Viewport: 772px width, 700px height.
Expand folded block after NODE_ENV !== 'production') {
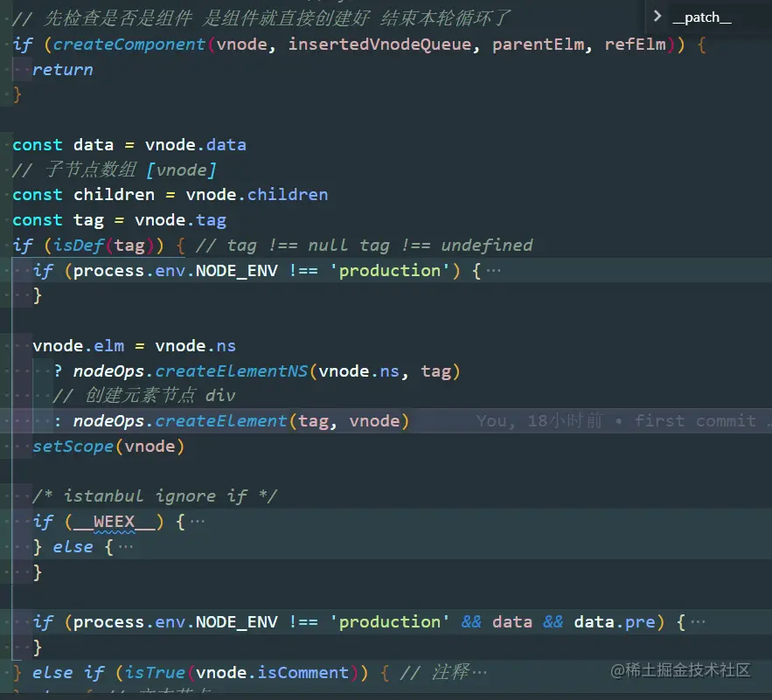[x=493, y=270]
